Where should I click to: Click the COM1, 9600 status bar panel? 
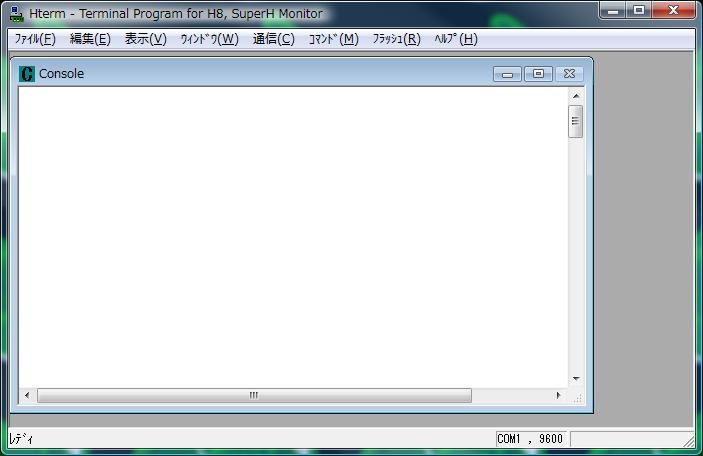pos(531,439)
